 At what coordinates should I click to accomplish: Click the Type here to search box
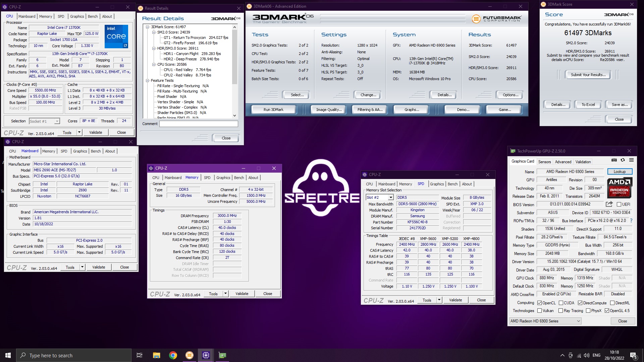(73, 355)
